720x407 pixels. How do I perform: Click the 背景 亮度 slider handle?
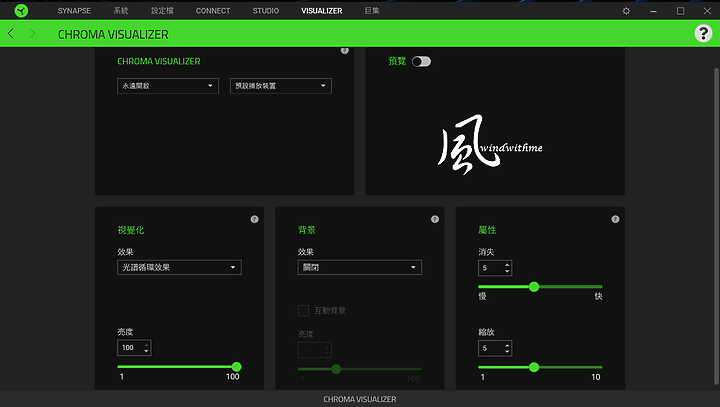pos(336,369)
